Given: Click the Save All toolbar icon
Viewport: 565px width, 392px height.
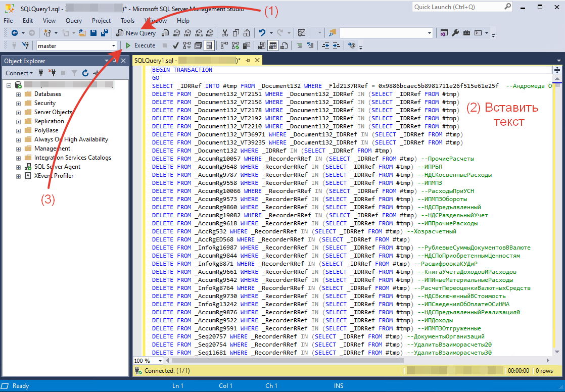Looking at the screenshot, I should pos(104,33).
